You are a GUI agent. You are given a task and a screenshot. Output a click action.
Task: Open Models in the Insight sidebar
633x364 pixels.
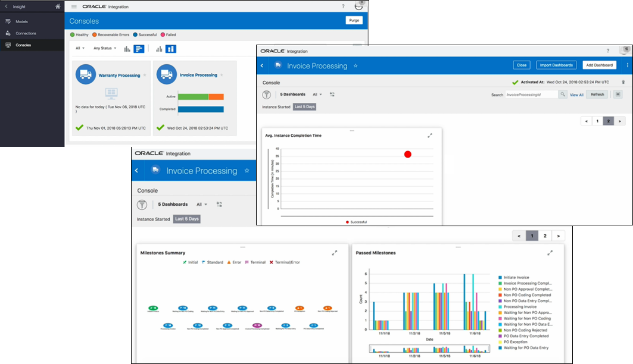22,21
